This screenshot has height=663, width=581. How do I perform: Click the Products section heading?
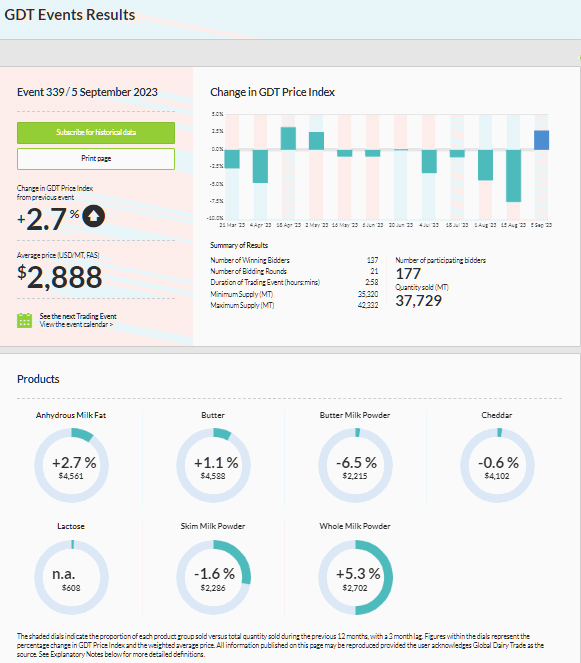click(38, 379)
